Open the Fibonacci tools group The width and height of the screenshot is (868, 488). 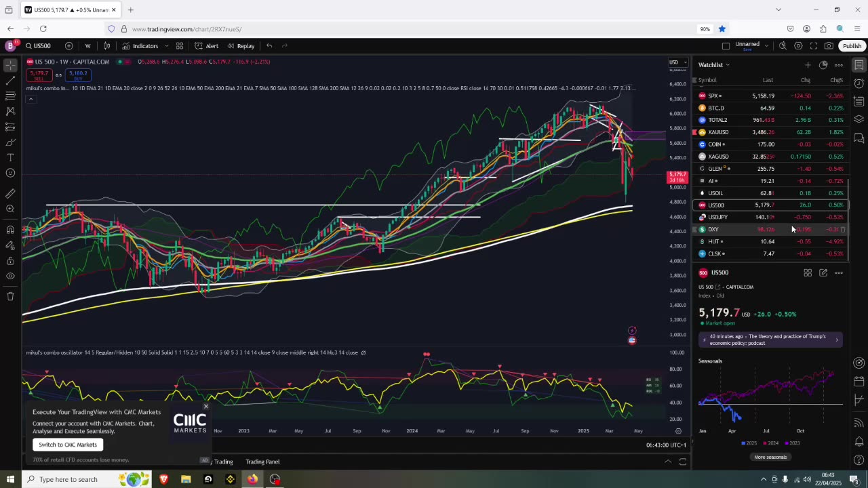(x=10, y=96)
